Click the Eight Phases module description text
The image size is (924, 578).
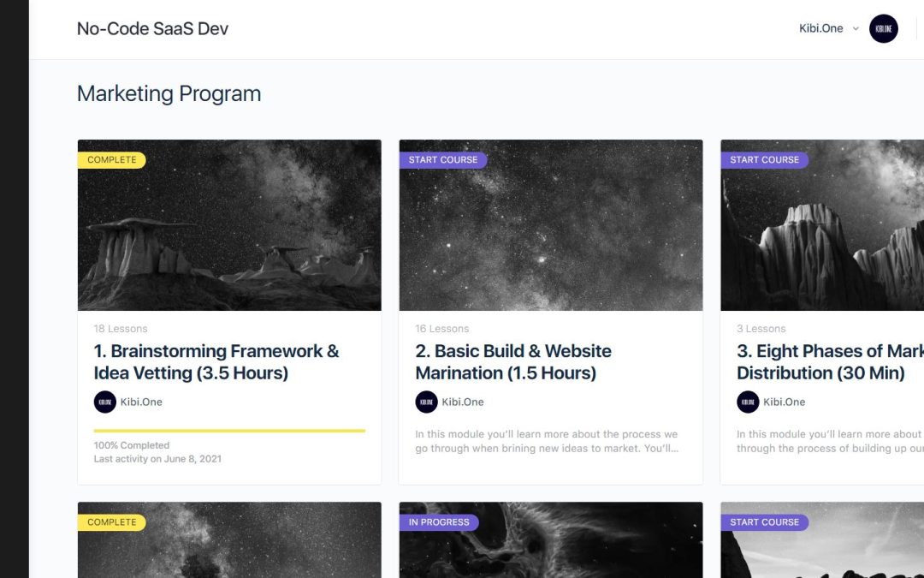[830, 441]
